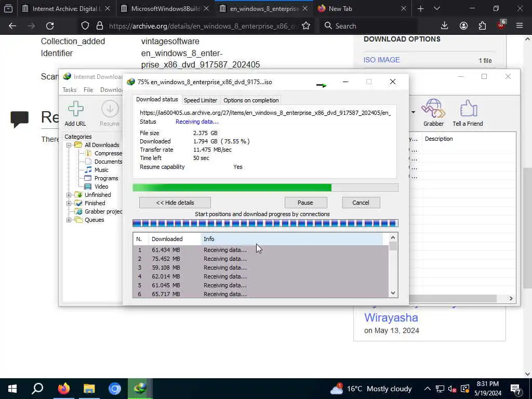The height and width of the screenshot is (399, 532).
Task: Click connection list scroll up arrow
Action: 393,237
